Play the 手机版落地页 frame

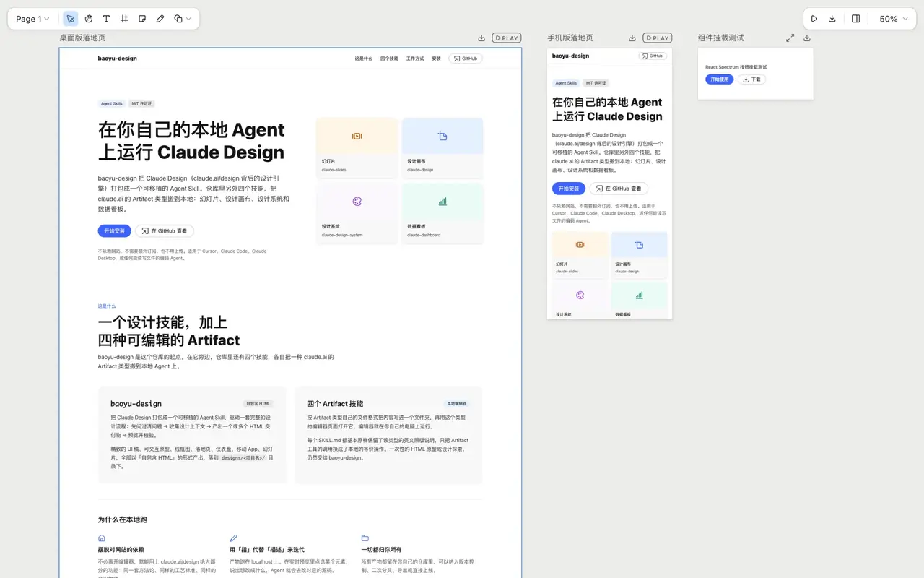(658, 38)
